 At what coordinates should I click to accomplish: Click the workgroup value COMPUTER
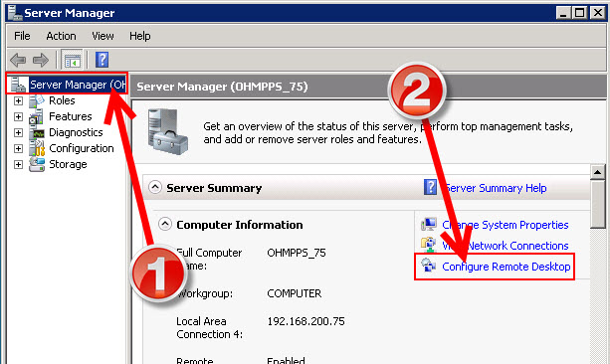tap(295, 293)
